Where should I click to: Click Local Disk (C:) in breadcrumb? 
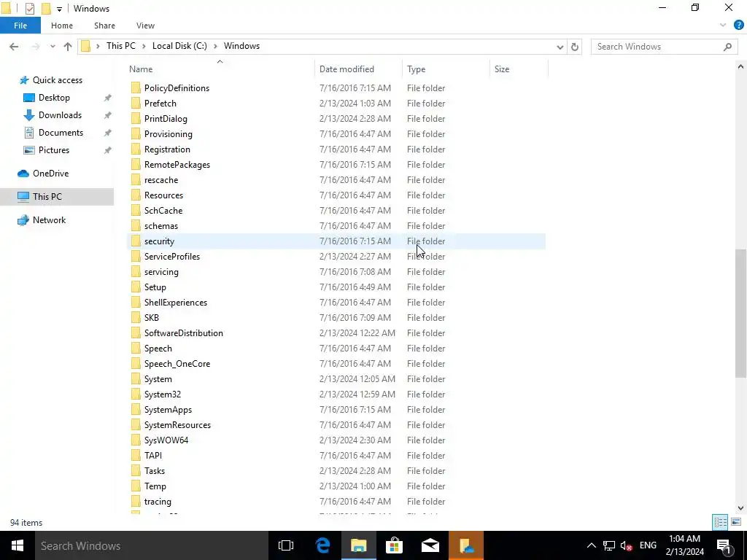179,46
